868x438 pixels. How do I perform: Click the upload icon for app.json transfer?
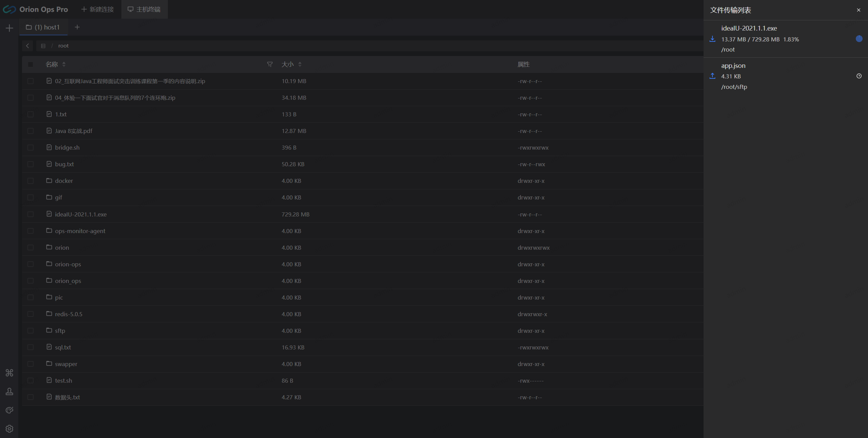coord(712,76)
